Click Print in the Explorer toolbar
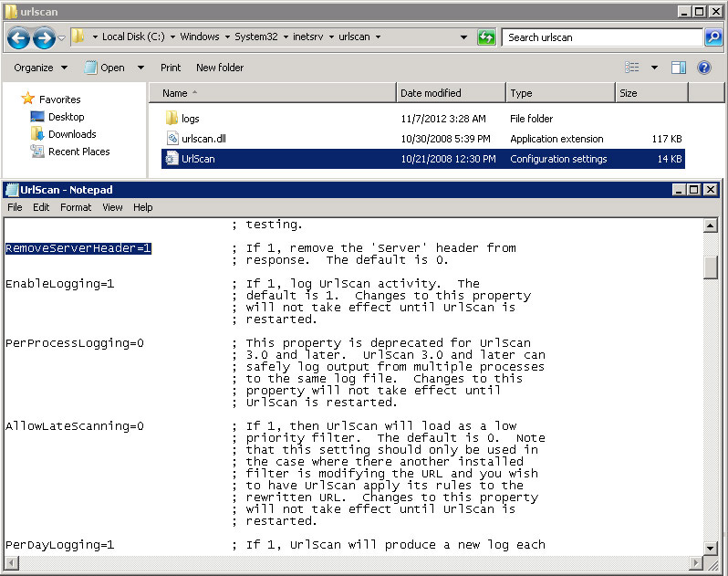Screen dimensions: 728x576 (171, 68)
